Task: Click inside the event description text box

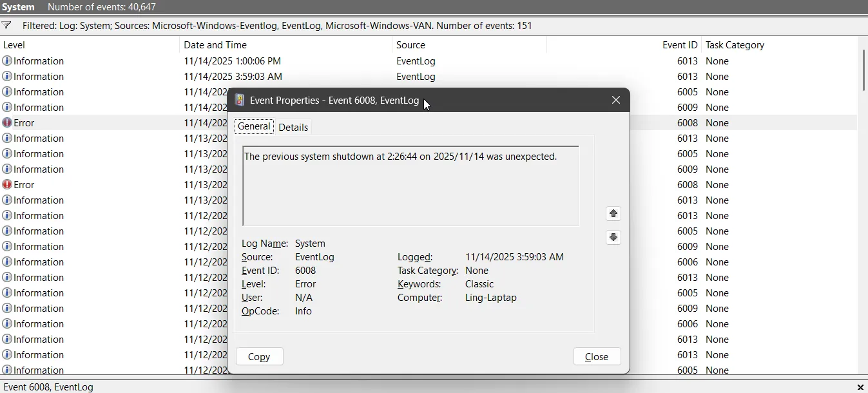Action: pyautogui.click(x=410, y=187)
